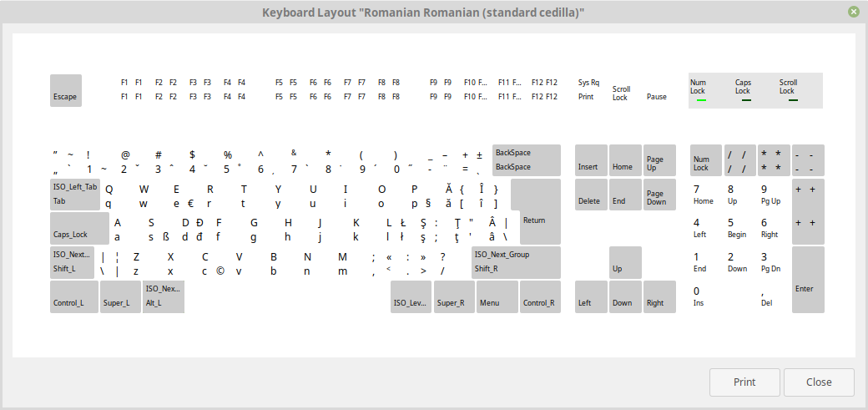Click the Caps_Lock key on the keyboard

click(79, 228)
